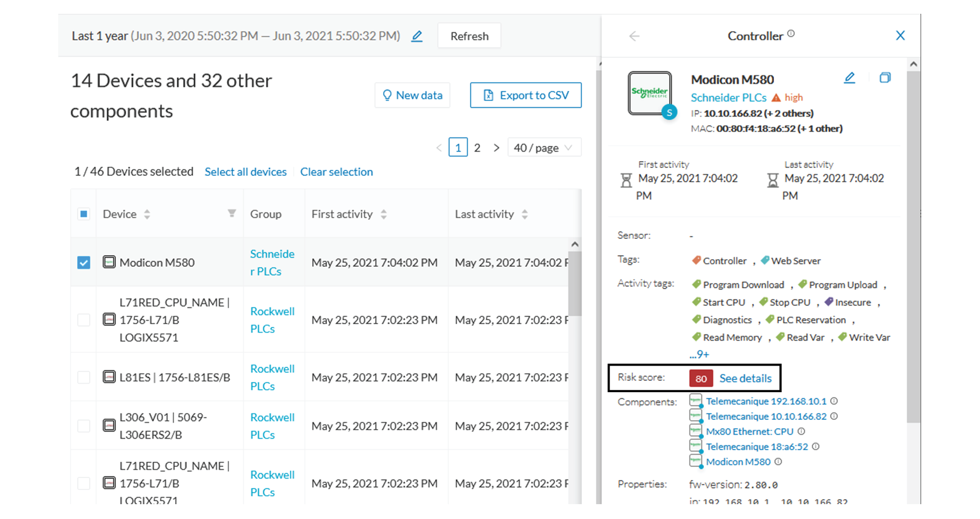
Task: Select the Modicon M580 device name in table
Action: tap(157, 262)
